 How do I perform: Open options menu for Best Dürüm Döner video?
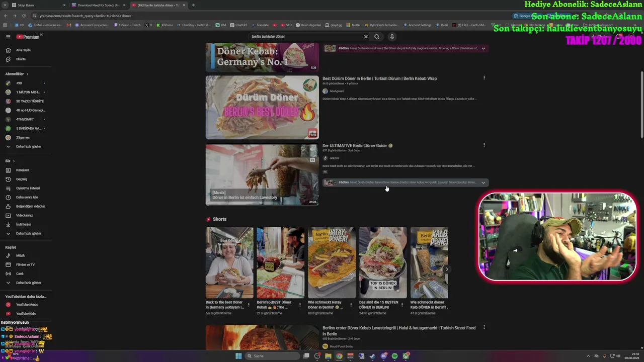(x=484, y=78)
